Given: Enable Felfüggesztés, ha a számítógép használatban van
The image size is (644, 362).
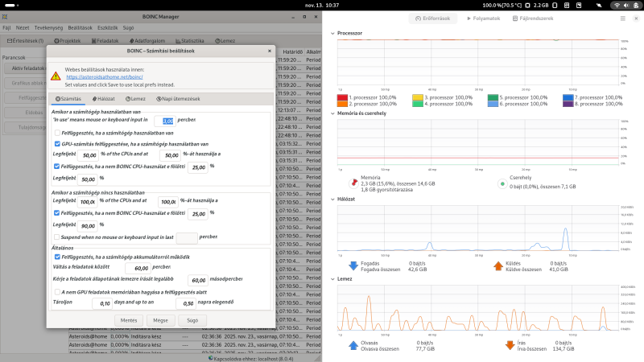Looking at the screenshot, I should [x=57, y=133].
